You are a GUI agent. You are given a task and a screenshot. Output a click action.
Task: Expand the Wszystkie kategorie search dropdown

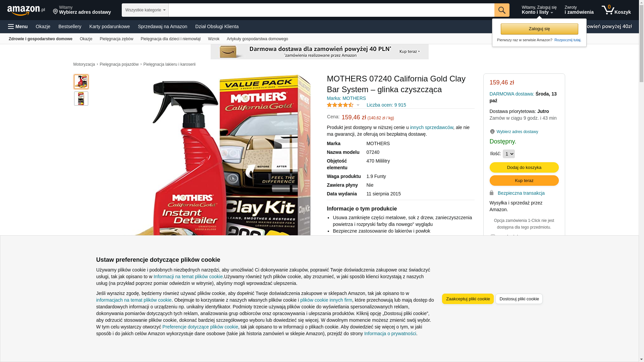[145, 10]
